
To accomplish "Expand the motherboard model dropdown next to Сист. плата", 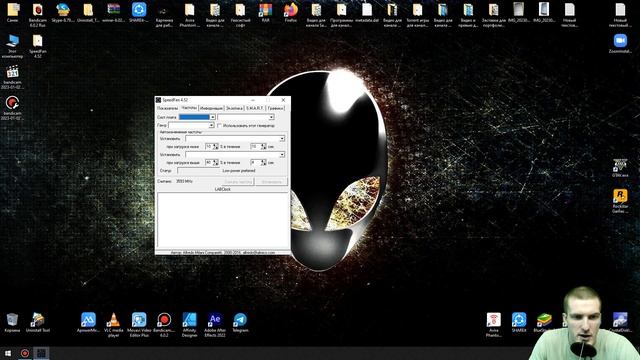I will click(x=271, y=117).
